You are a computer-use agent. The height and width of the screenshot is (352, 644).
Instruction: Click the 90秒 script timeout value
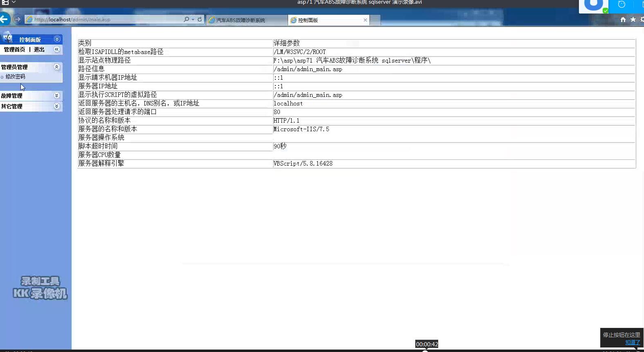click(280, 146)
